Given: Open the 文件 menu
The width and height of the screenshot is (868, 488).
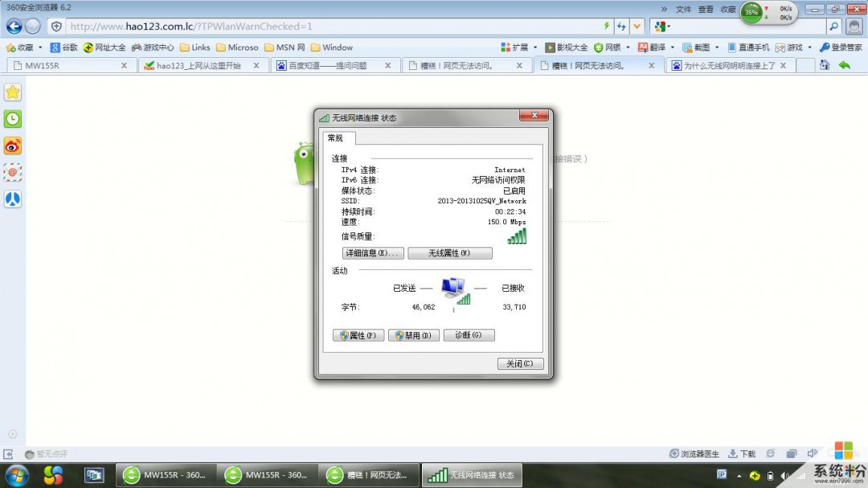Looking at the screenshot, I should click(x=684, y=10).
